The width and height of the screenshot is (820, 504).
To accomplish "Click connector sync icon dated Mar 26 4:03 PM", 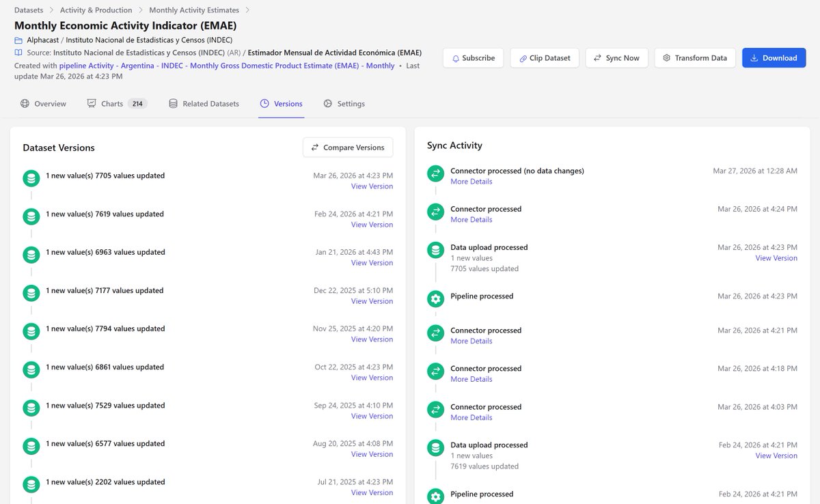I will (x=435, y=410).
